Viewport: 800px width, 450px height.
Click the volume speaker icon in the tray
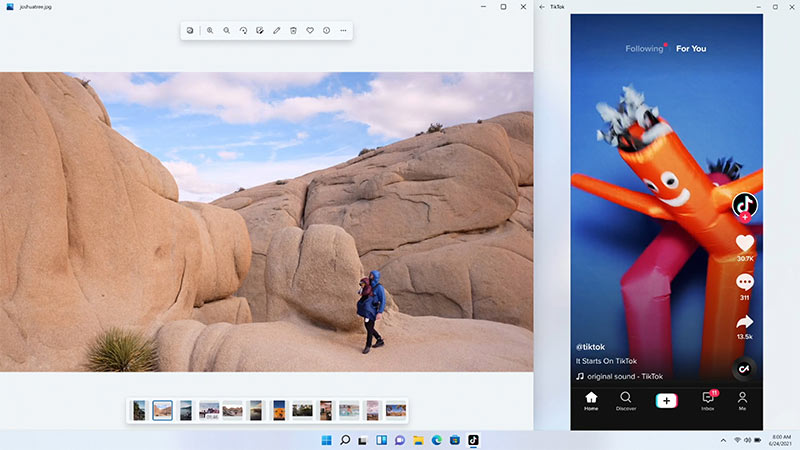click(x=747, y=440)
